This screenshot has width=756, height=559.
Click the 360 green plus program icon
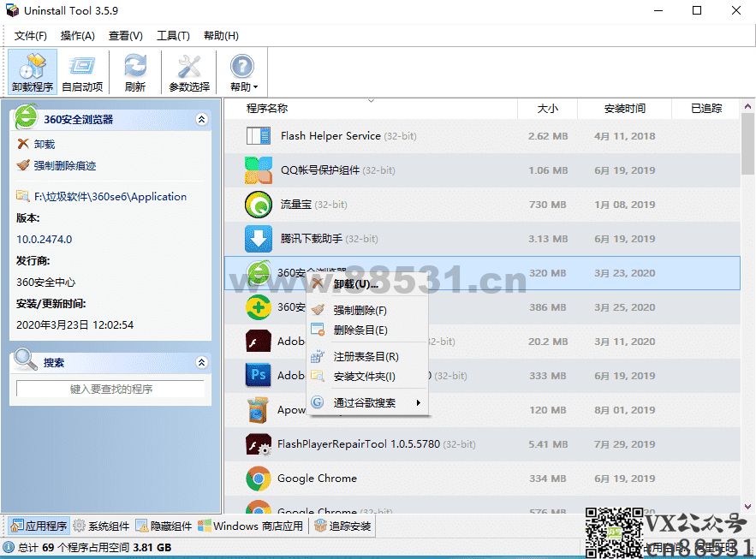tap(259, 307)
